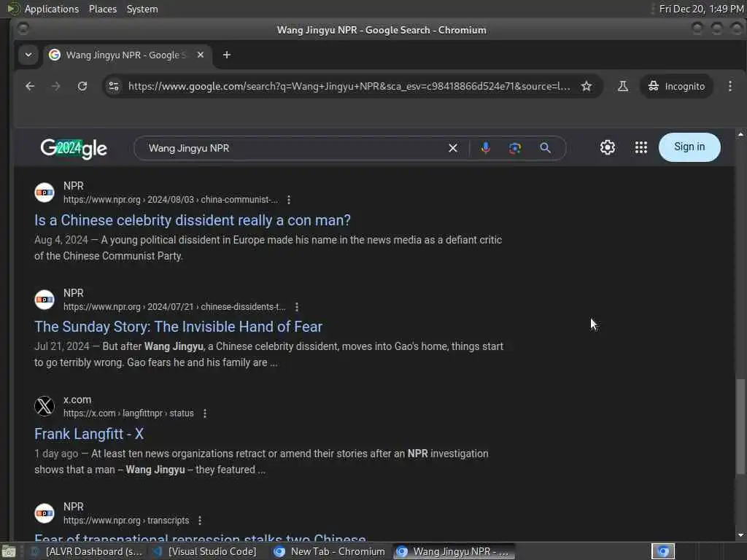747x560 pixels.
Task: Click the X logo favicon
Action: click(x=44, y=406)
